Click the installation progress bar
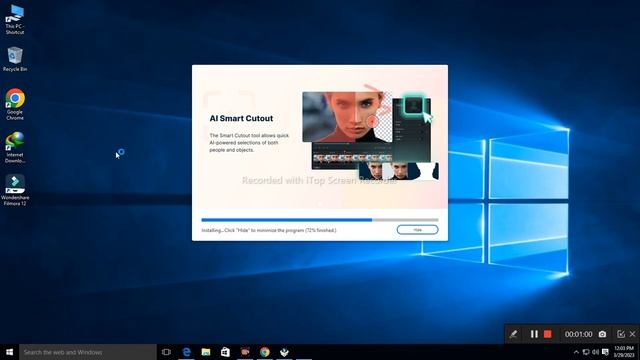Viewport: 640px width, 360px height. coord(320,220)
